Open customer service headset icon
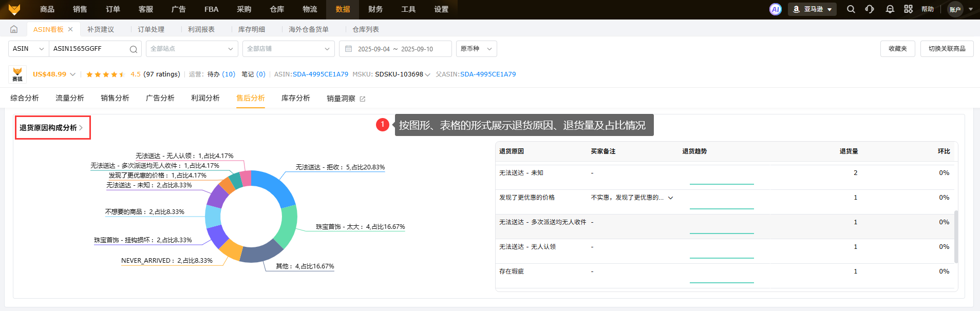Image resolution: width=980 pixels, height=311 pixels. [870, 9]
